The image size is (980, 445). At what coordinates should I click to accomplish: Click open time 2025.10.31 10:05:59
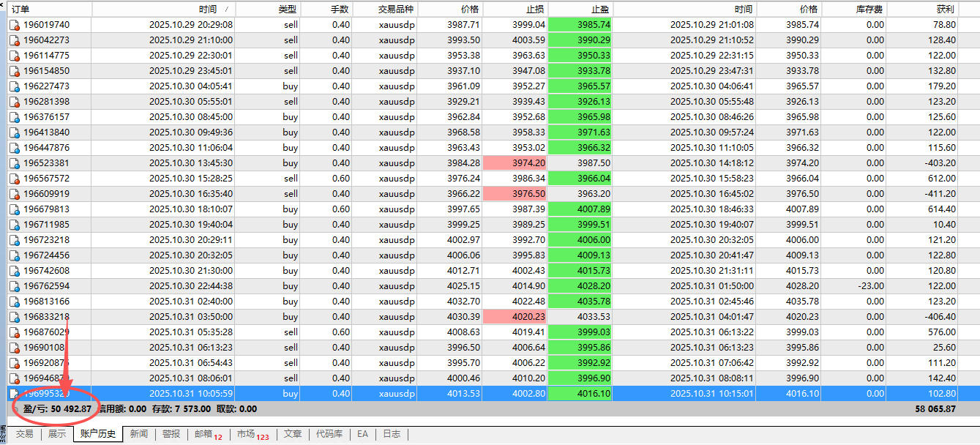pos(191,394)
